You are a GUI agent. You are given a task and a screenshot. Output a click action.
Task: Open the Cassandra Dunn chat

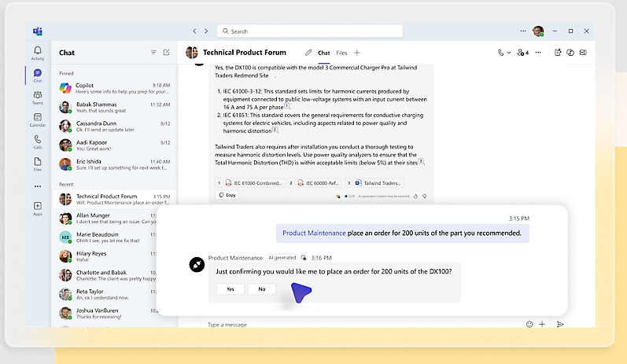(114, 127)
